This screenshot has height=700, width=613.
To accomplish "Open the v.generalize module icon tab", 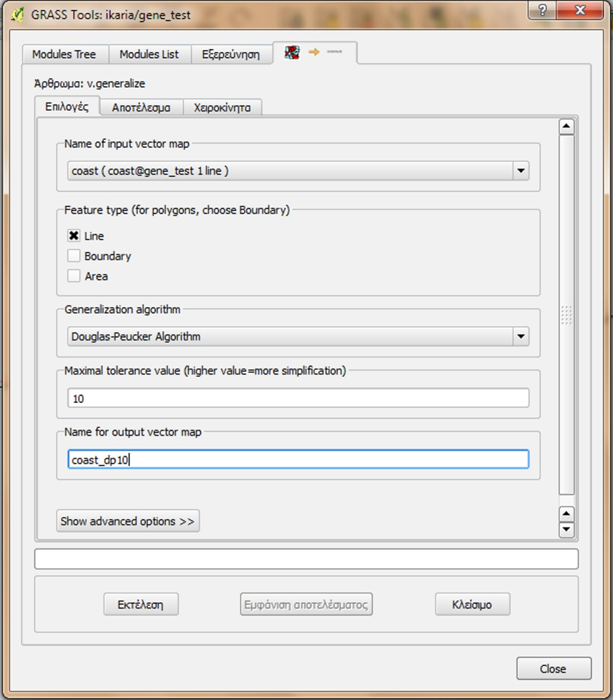I will click(x=315, y=52).
